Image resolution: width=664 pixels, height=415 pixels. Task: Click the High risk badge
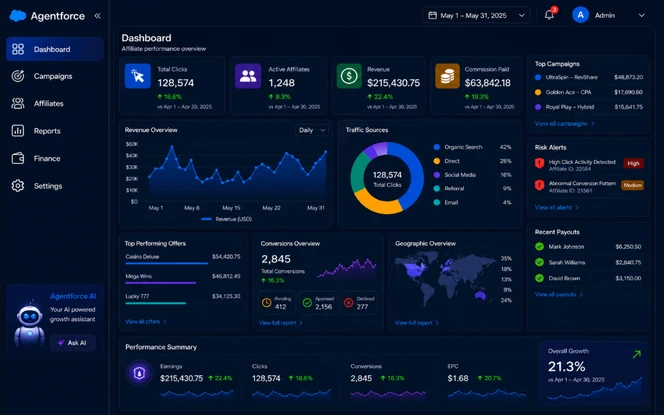point(633,163)
